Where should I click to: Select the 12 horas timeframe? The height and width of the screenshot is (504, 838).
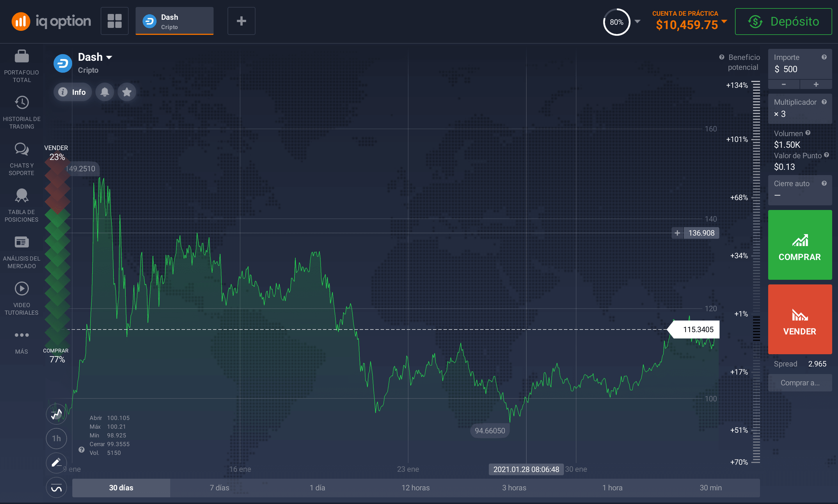pos(416,488)
